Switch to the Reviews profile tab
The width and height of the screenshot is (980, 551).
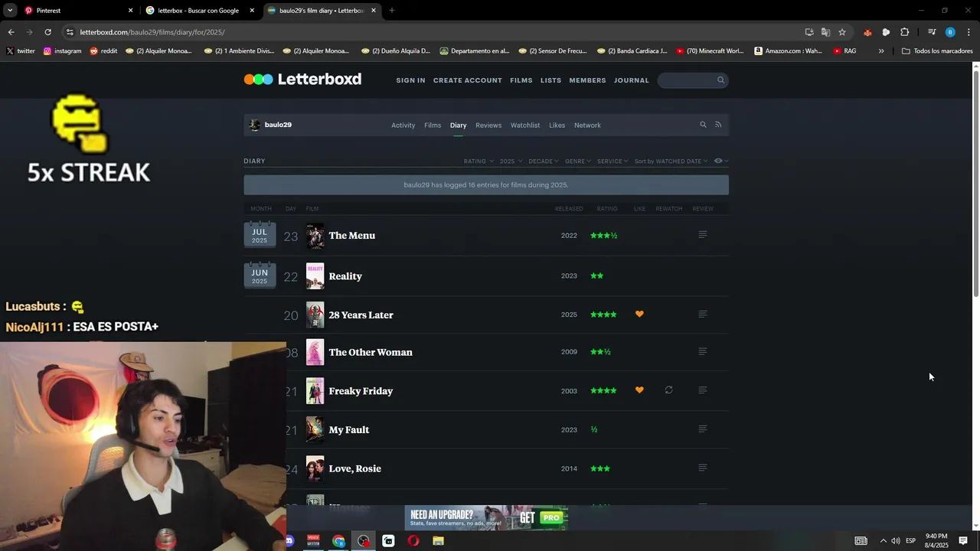tap(488, 126)
